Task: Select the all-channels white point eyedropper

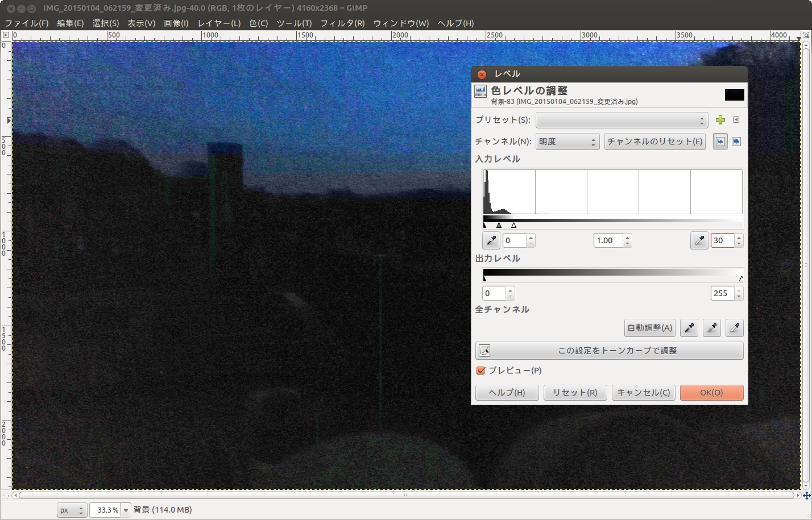Action: pyautogui.click(x=735, y=328)
